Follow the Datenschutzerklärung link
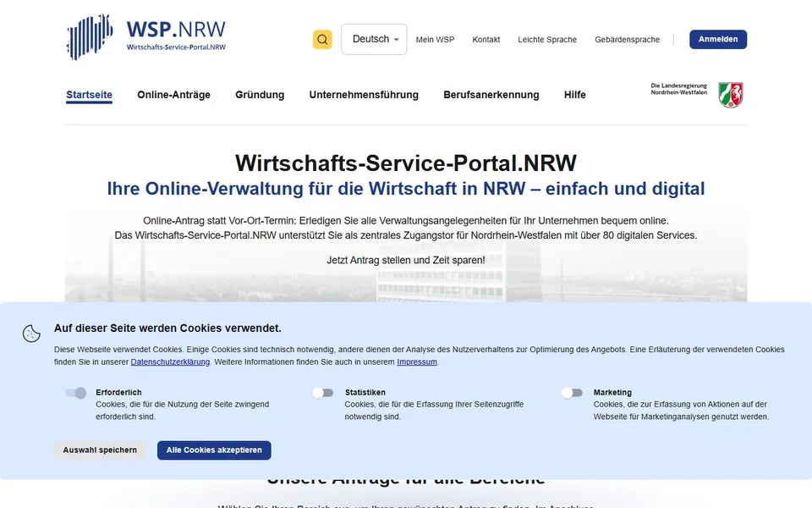This screenshot has height=508, width=812. [x=170, y=362]
